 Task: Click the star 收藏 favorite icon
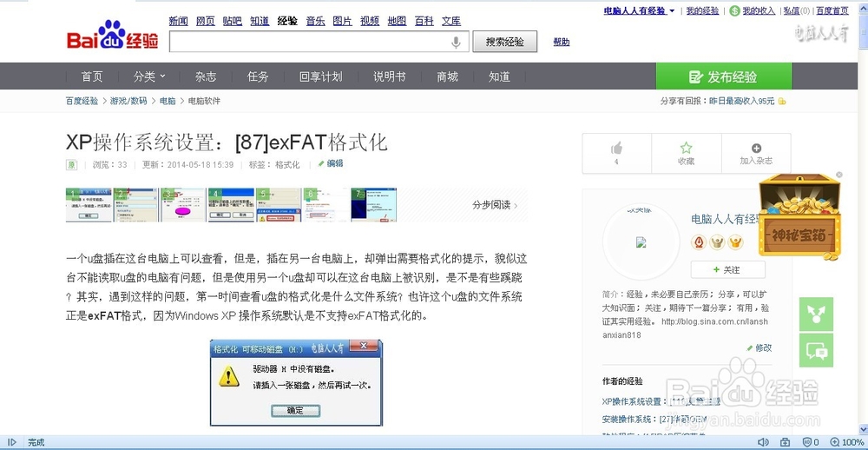[686, 148]
